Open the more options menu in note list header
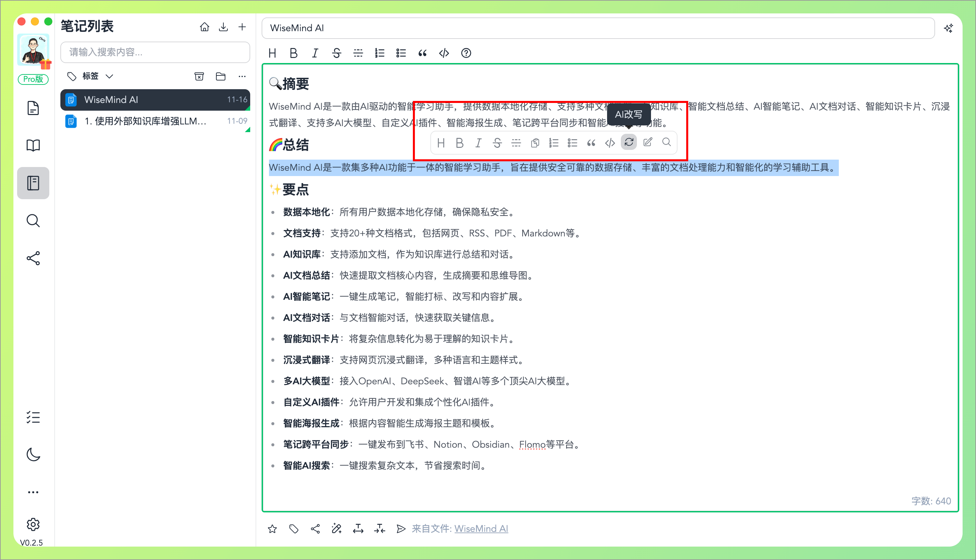This screenshot has height=560, width=976. tap(242, 76)
